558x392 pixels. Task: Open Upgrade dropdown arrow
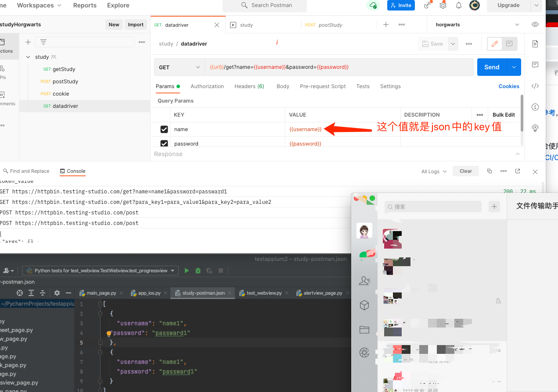tap(536, 5)
